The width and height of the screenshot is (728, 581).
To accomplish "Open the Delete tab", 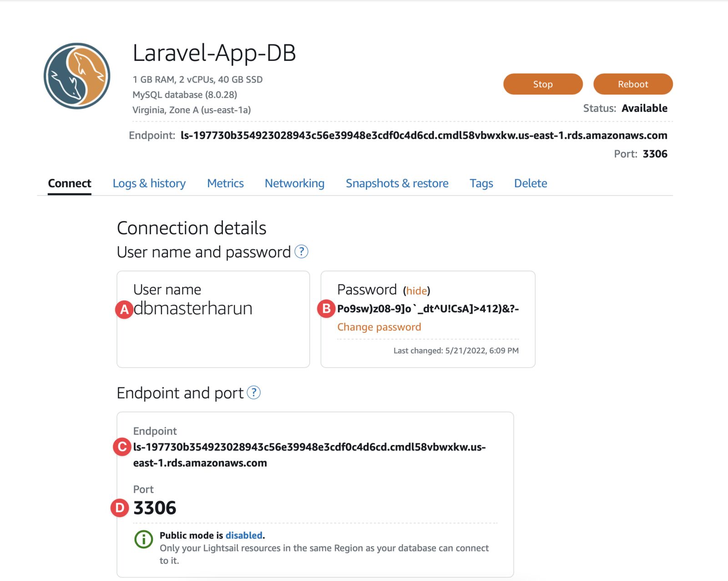I will [531, 183].
